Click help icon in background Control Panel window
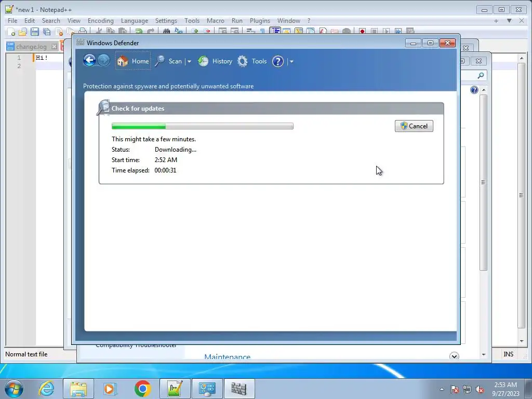This screenshot has width=532, height=399. (x=474, y=90)
